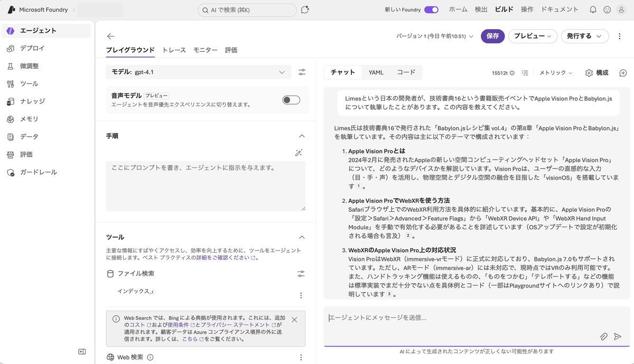Open ファイル検索 settings sliders icon
Viewport: 634px width, 364px height.
tap(301, 274)
